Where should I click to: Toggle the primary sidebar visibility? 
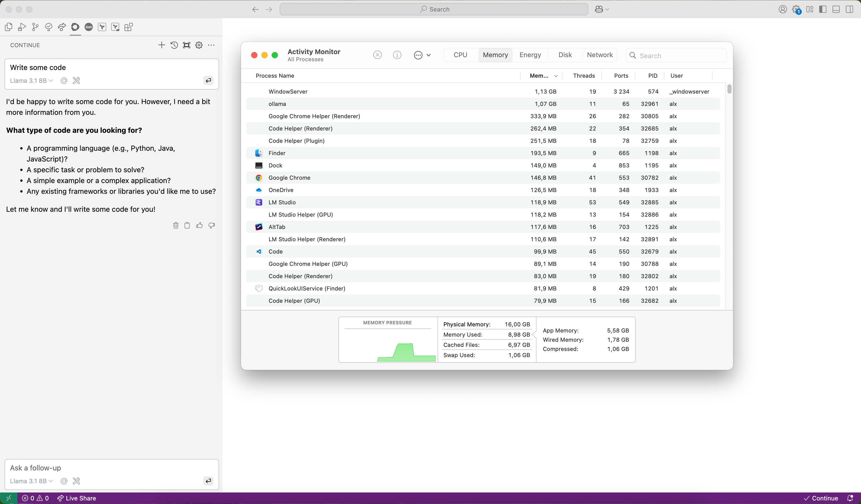(823, 9)
